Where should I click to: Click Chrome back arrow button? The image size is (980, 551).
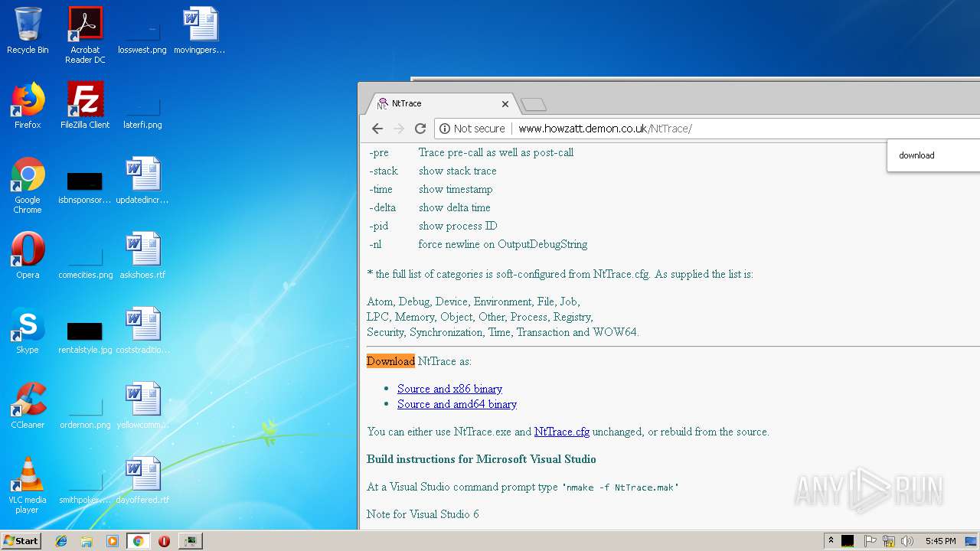click(377, 129)
